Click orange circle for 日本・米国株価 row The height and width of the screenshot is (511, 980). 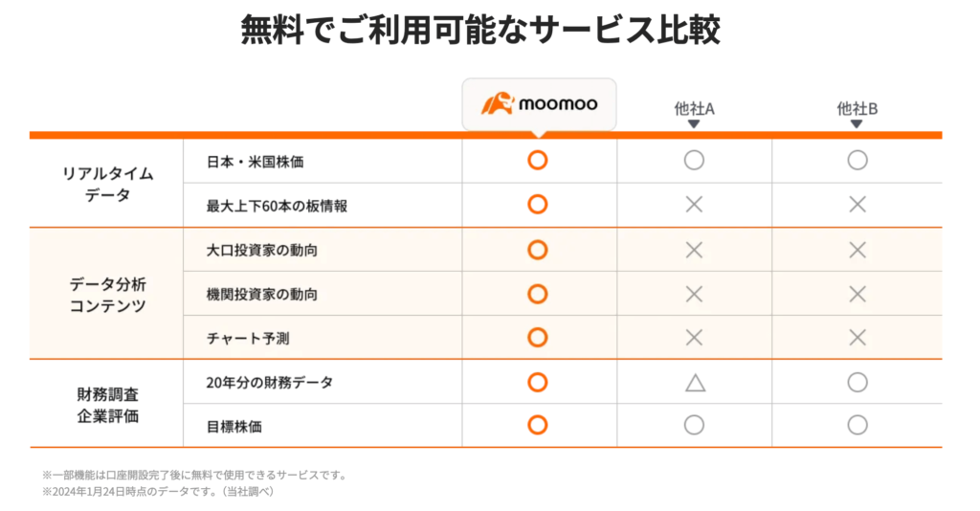click(x=538, y=161)
